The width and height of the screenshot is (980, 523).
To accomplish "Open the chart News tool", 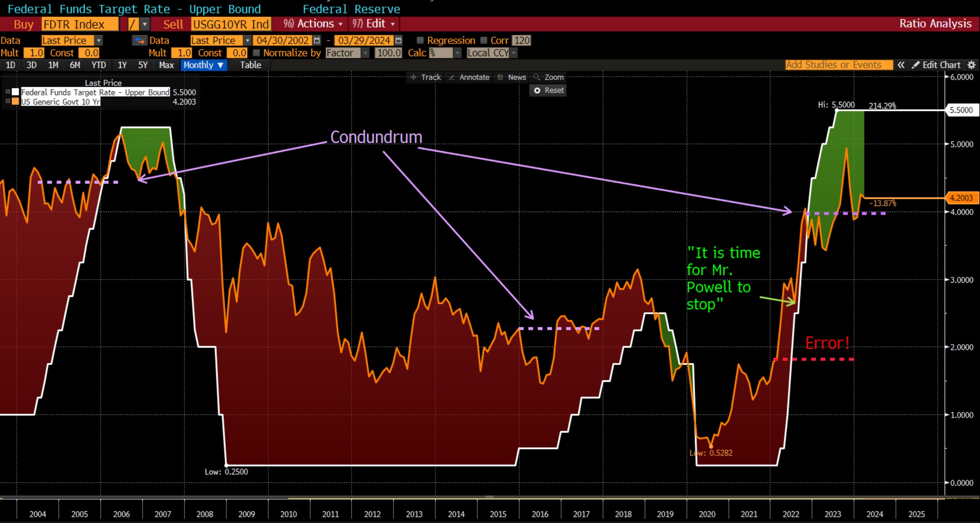I will [x=512, y=77].
